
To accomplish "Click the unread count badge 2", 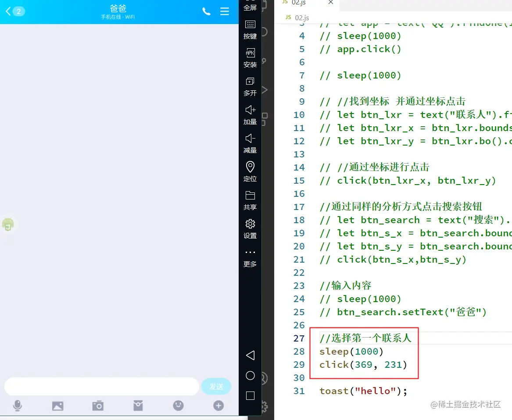I will point(18,11).
